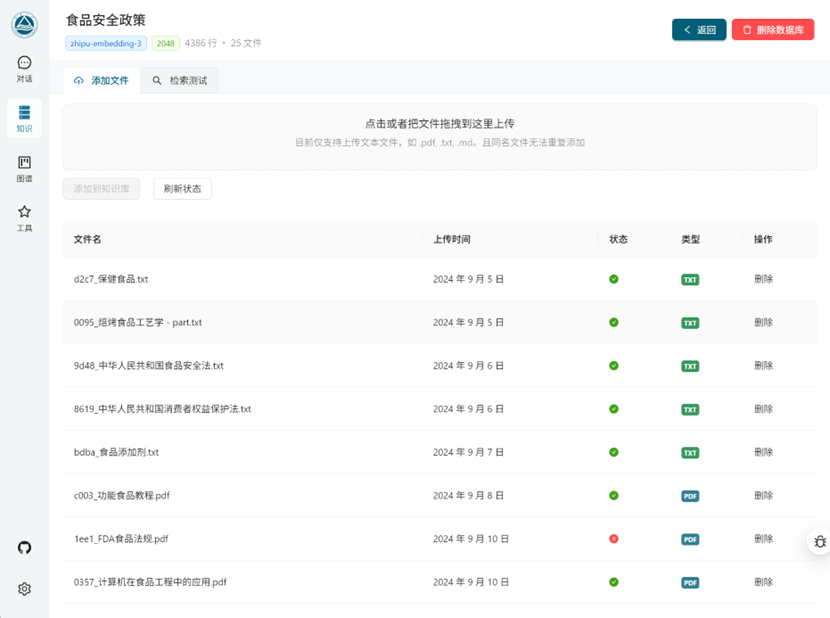Delete bdba_食品添加剂.txt
The height and width of the screenshot is (618, 830).
tap(763, 452)
